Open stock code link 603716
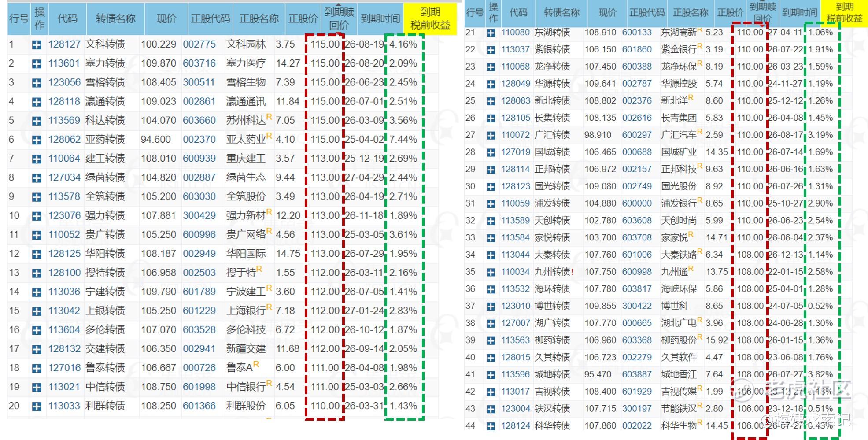 pos(199,63)
